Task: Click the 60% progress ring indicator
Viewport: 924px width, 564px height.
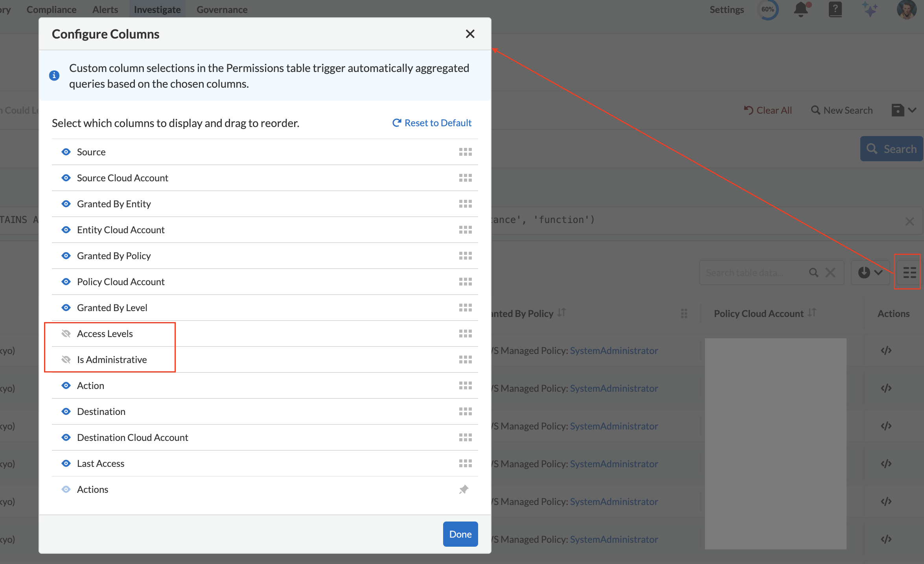Action: point(767,9)
